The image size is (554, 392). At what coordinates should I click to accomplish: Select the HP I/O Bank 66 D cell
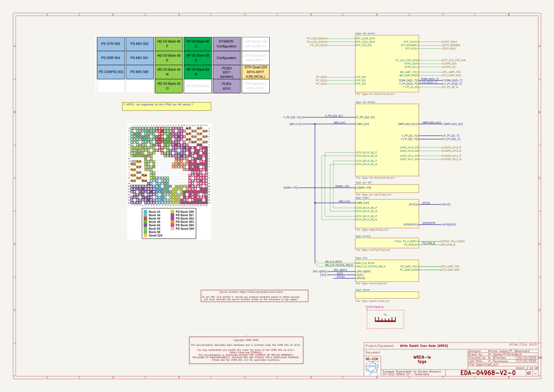click(197, 44)
